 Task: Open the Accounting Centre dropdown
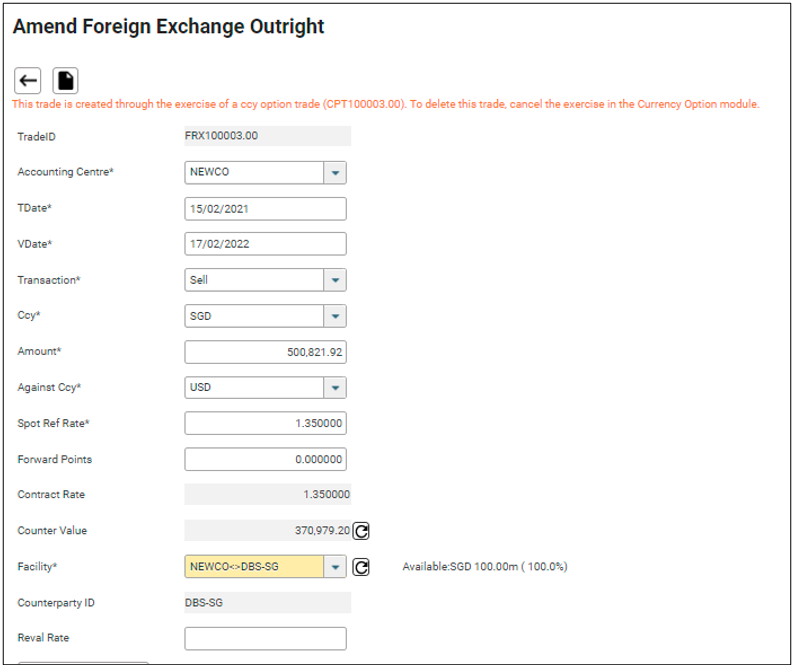pyautogui.click(x=335, y=172)
